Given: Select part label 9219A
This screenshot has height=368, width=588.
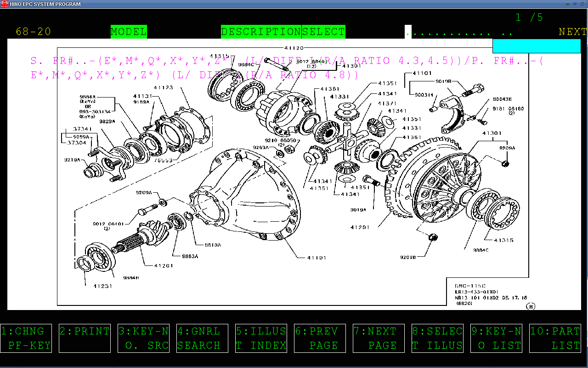Looking at the screenshot, I should (73, 160).
